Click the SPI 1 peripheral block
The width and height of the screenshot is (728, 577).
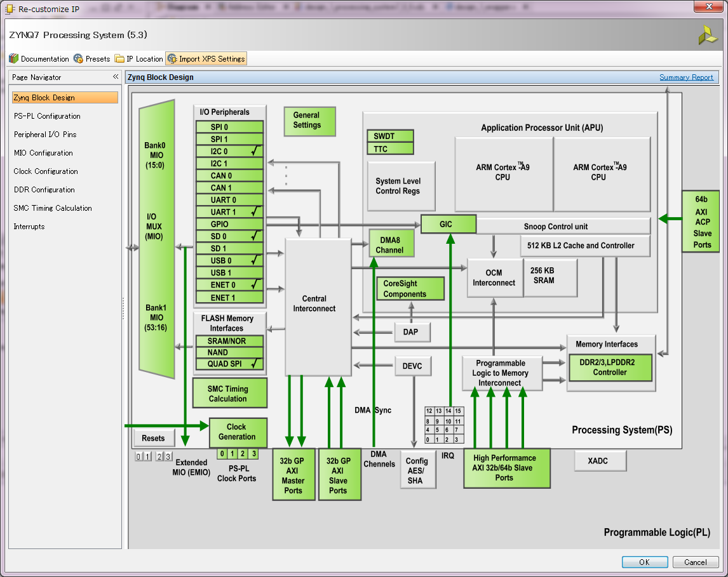pyautogui.click(x=229, y=139)
